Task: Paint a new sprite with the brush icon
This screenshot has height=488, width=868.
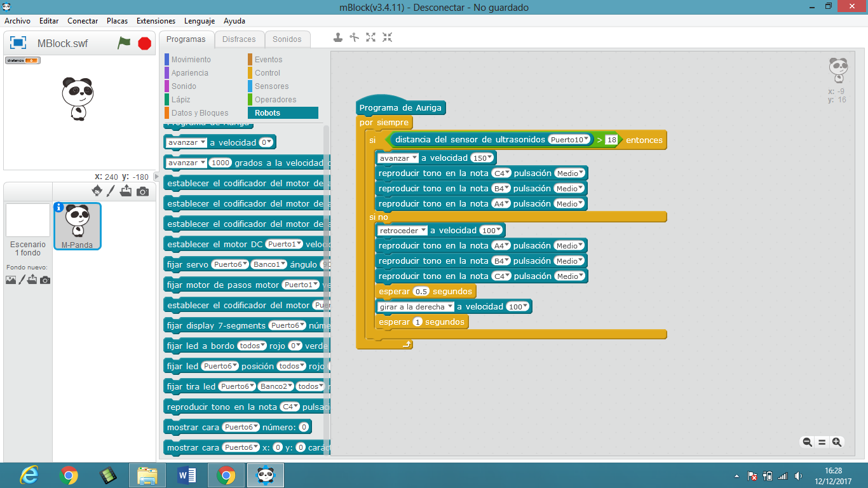Action: (111, 191)
